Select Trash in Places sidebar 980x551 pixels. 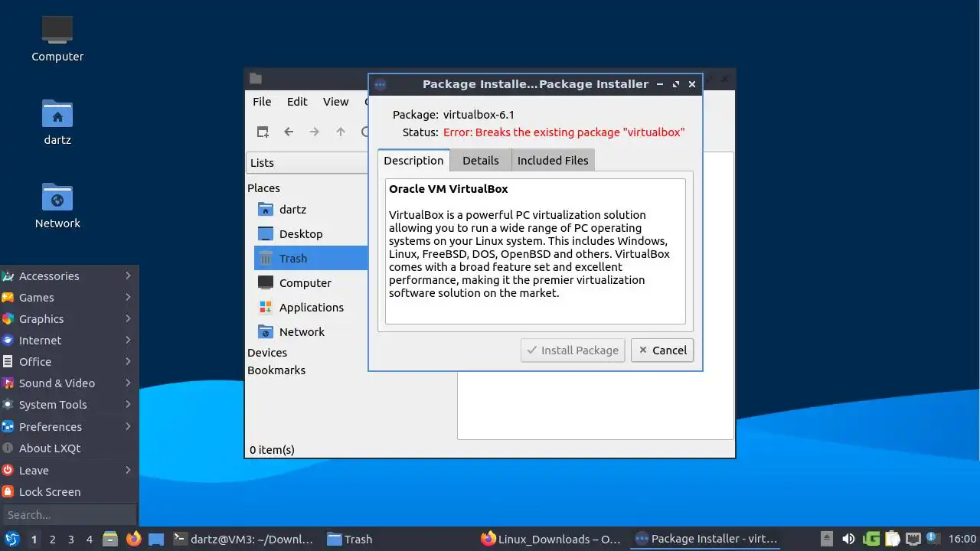[x=310, y=258]
